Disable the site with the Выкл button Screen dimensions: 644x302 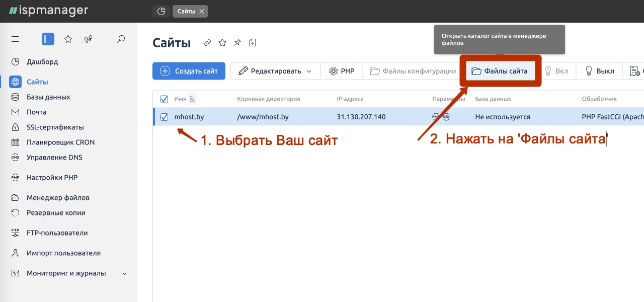click(599, 70)
